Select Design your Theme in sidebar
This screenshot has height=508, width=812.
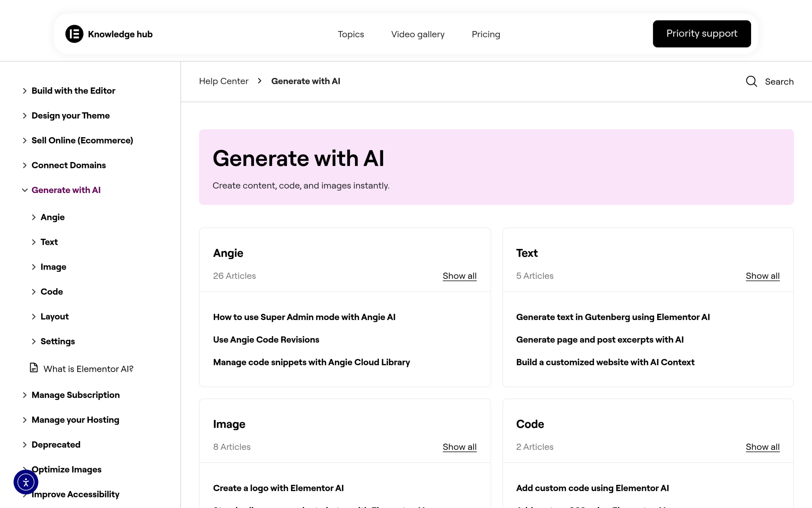pos(70,116)
